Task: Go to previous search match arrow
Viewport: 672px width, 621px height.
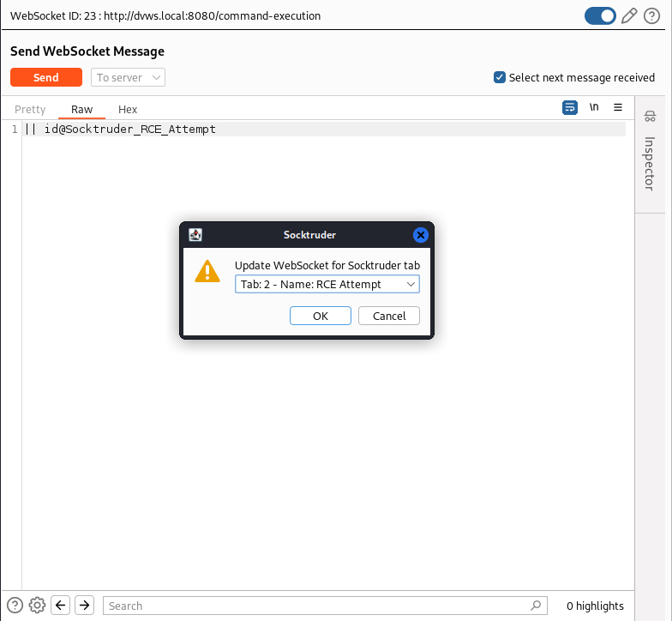Action: [x=60, y=606]
